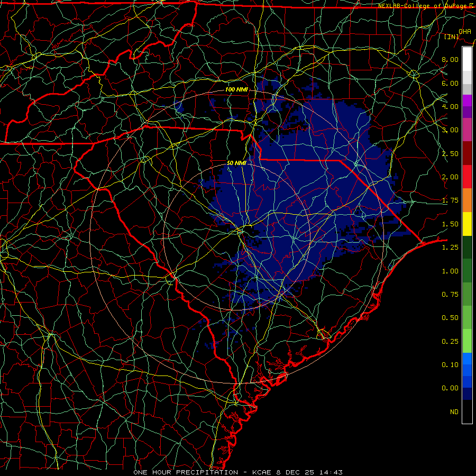Click the 1.25 legend value

tap(450, 248)
